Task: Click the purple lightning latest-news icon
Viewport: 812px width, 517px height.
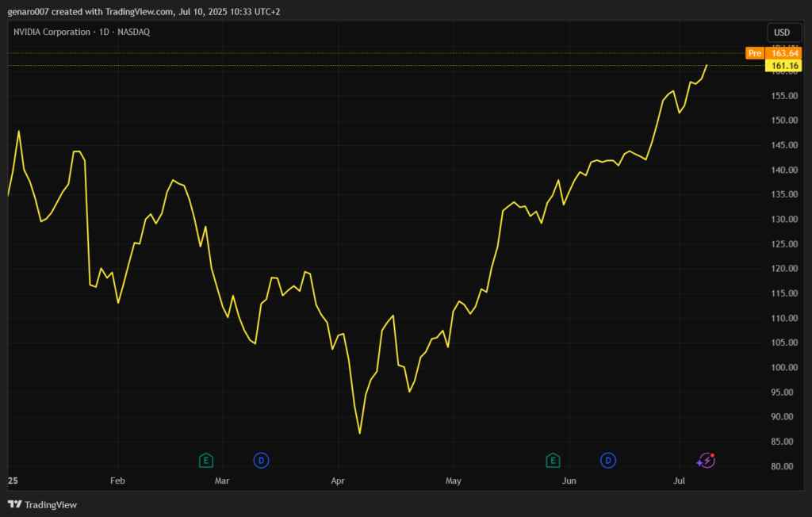Action: point(706,460)
